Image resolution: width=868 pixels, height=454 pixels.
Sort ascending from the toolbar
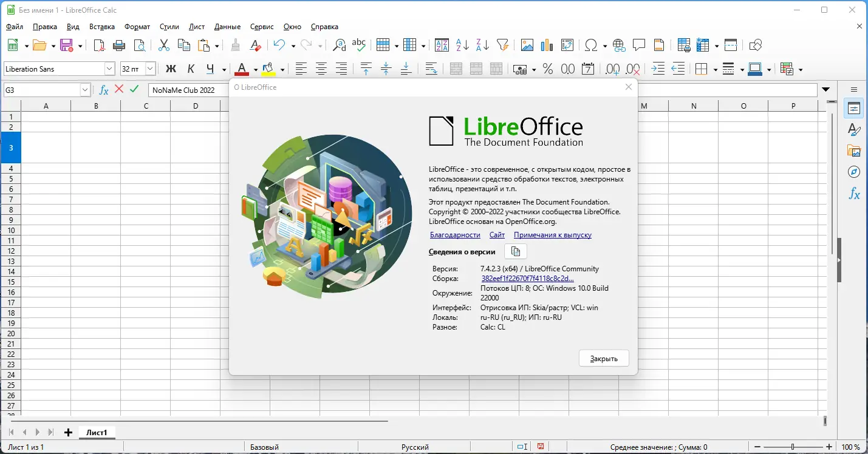pyautogui.click(x=462, y=45)
